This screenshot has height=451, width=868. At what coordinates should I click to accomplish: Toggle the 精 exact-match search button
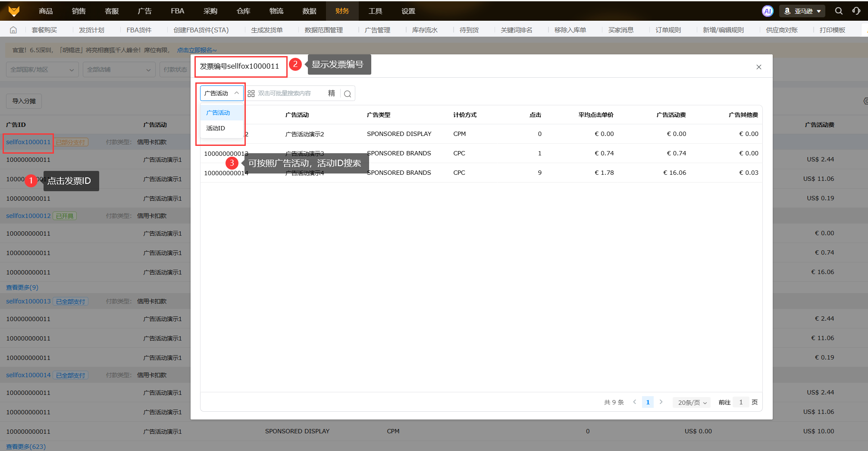tap(332, 93)
